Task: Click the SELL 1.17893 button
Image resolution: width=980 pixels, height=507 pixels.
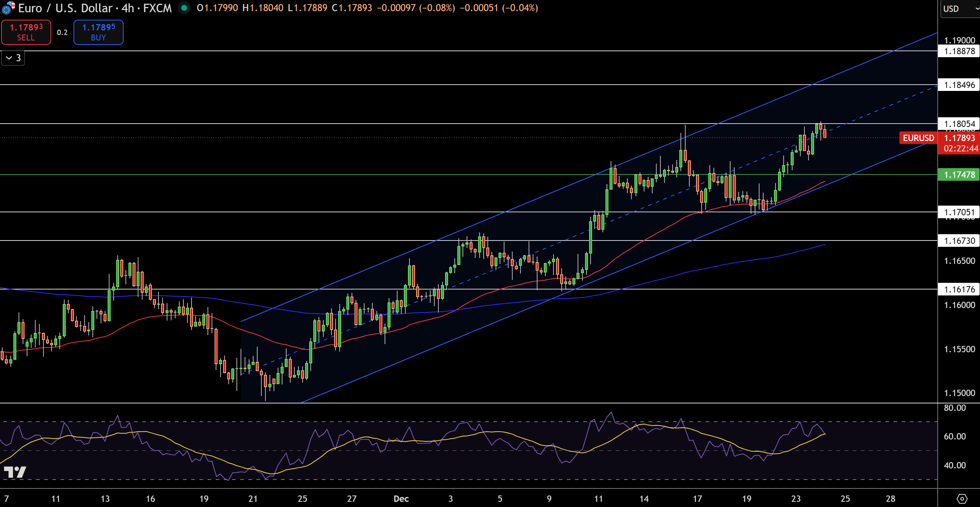Action: point(26,32)
